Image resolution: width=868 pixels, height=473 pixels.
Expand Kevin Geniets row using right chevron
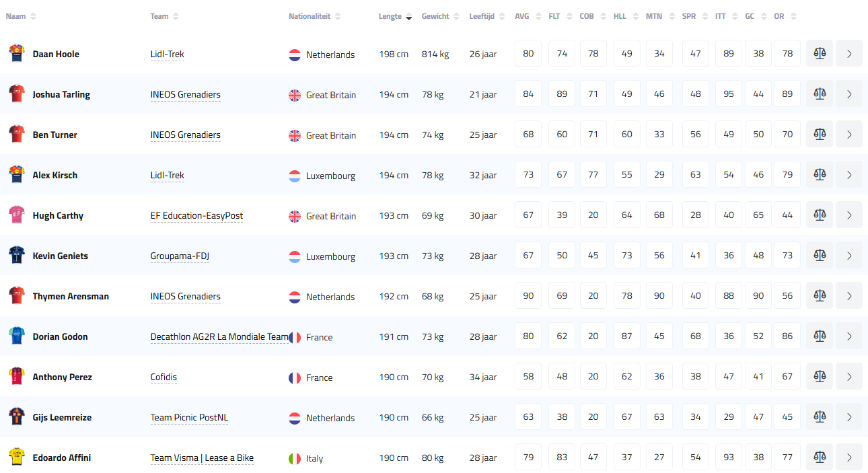(848, 256)
